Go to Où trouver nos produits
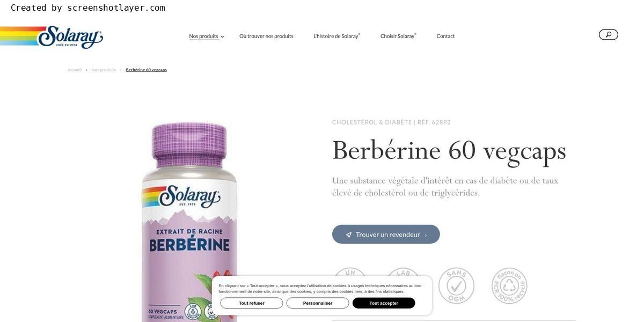644x322 pixels. pos(266,36)
